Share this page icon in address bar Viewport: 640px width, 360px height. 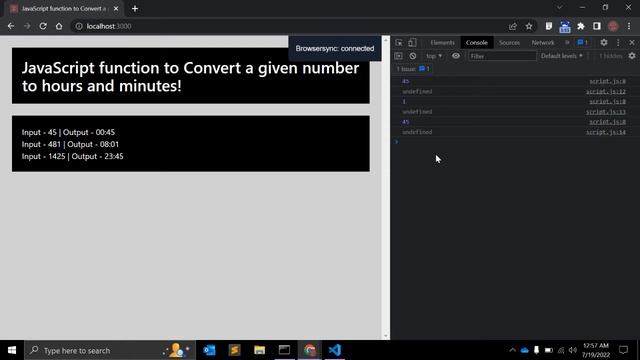click(x=513, y=26)
